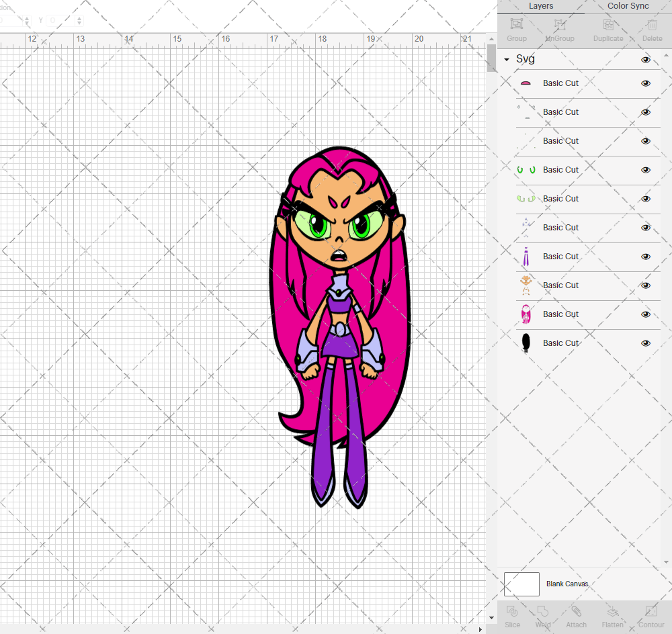Select the purple boots layer thumbnail
Screen dimensions: 672x634
click(526, 256)
